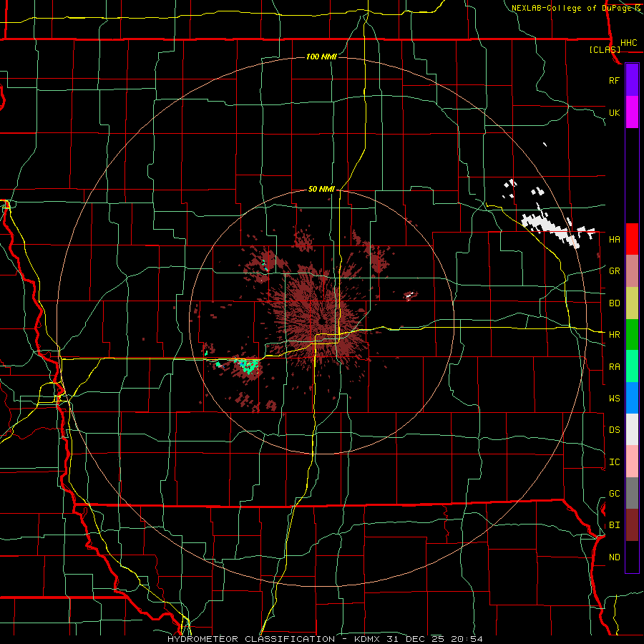Click the GC gray legend color block

pos(632,493)
